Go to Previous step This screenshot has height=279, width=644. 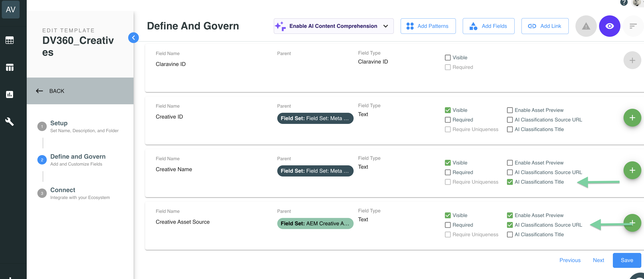coord(570,260)
